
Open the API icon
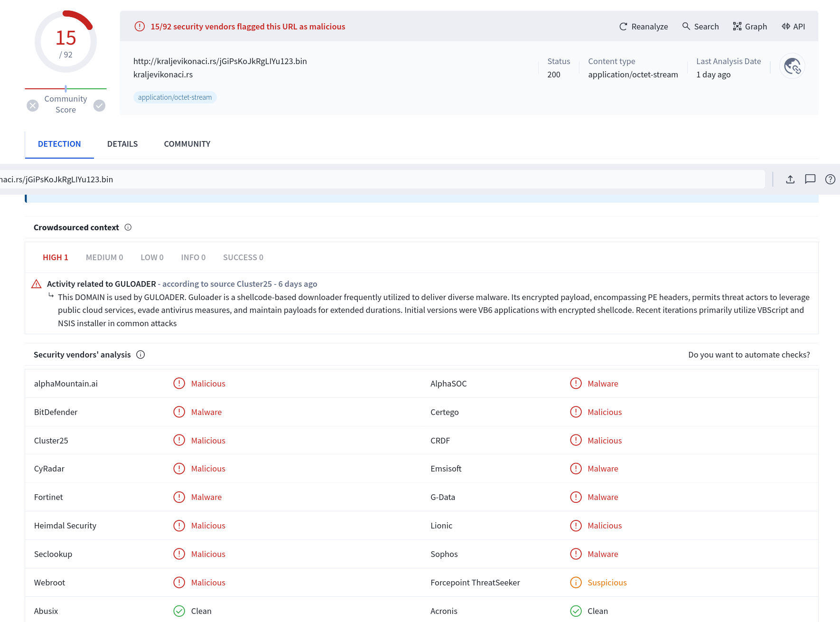(x=786, y=27)
